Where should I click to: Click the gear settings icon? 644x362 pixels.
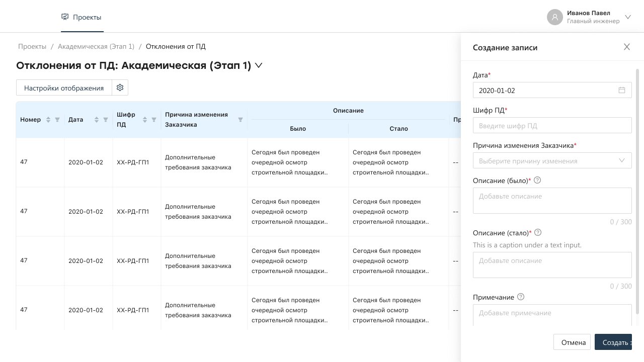[x=120, y=87]
